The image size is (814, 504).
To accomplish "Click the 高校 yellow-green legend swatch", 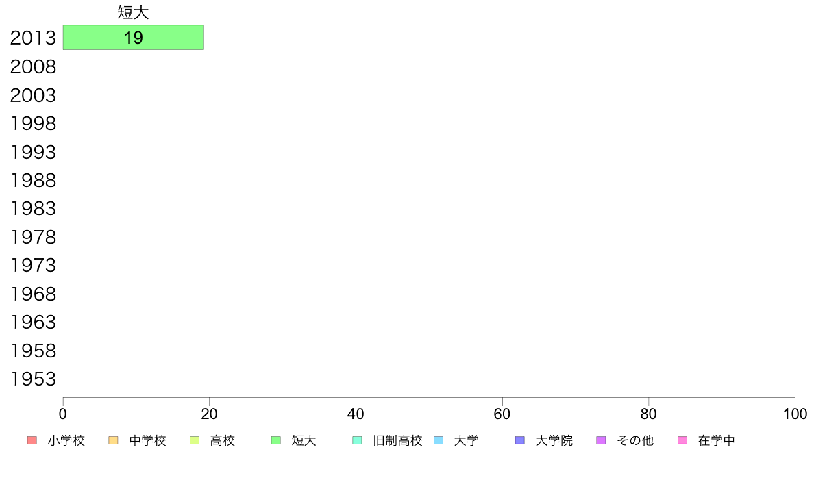I will 195,441.
